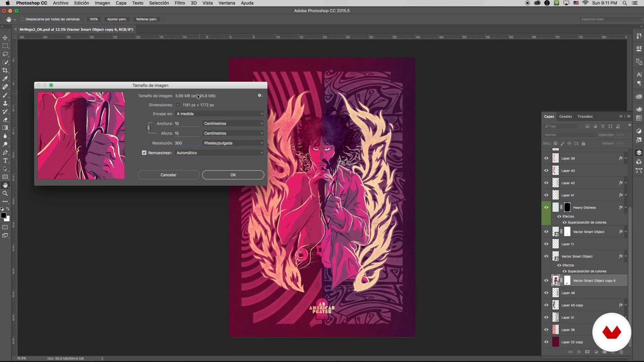Toggle width-height constrain link icon

tap(149, 128)
